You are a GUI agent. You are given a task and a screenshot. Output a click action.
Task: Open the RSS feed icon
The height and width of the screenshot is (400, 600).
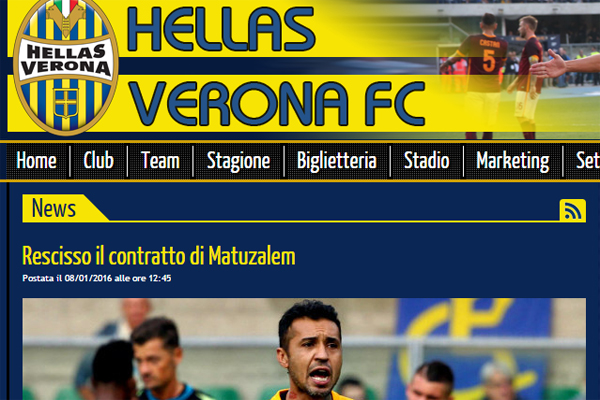(572, 210)
